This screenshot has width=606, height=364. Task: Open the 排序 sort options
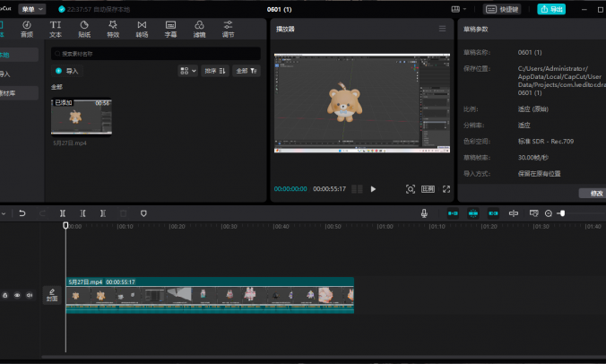point(215,71)
